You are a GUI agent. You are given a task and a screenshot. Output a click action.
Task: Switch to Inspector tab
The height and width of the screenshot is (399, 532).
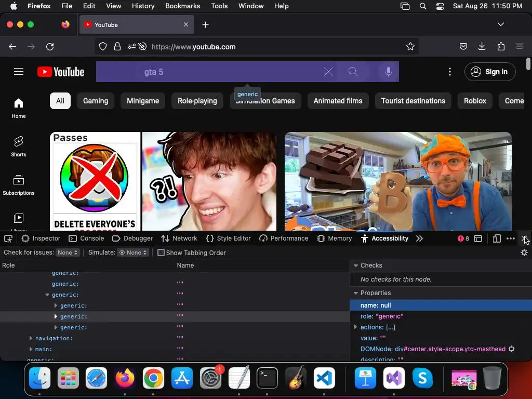click(41, 238)
